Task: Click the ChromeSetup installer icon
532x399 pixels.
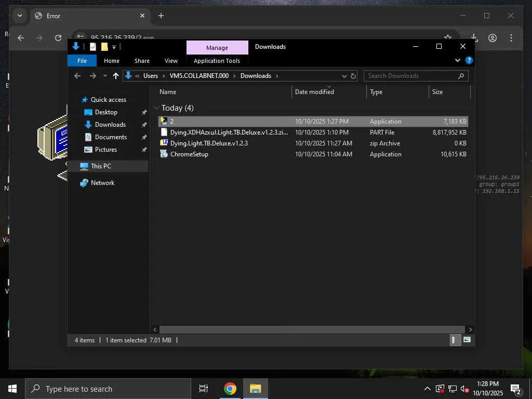Action: (164, 154)
